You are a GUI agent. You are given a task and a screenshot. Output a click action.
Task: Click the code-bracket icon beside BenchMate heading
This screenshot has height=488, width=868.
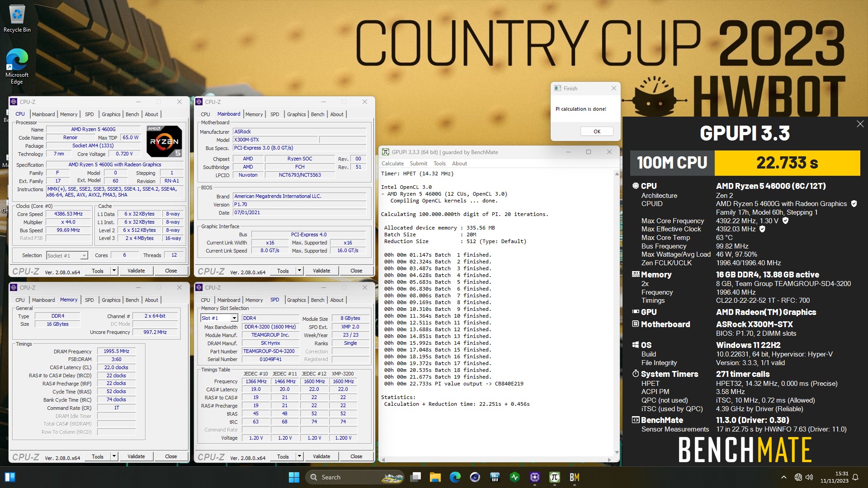(x=635, y=420)
